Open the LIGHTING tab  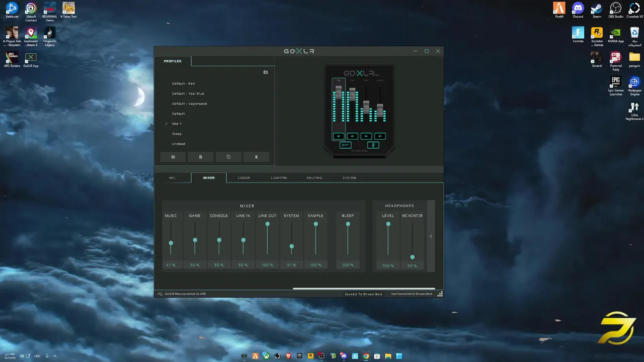(x=279, y=177)
